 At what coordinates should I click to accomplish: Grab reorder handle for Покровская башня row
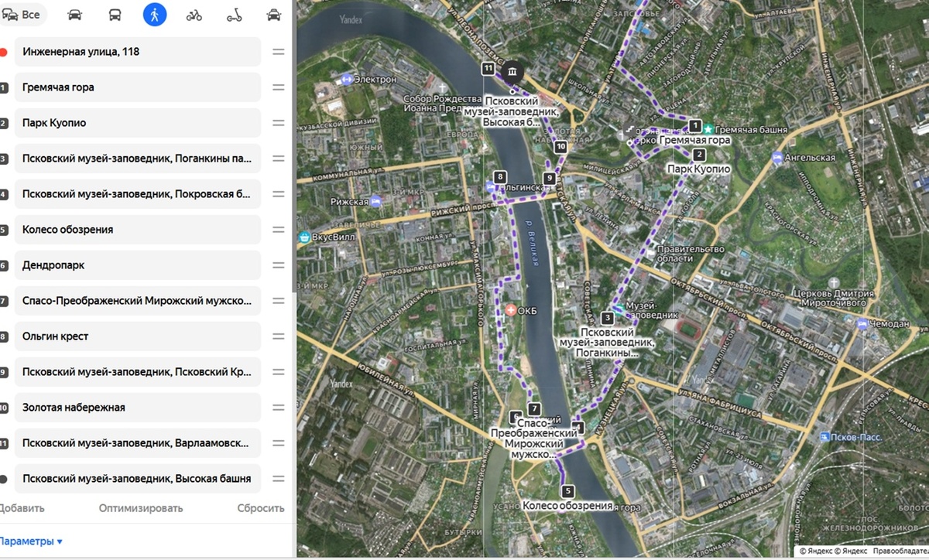point(278,194)
